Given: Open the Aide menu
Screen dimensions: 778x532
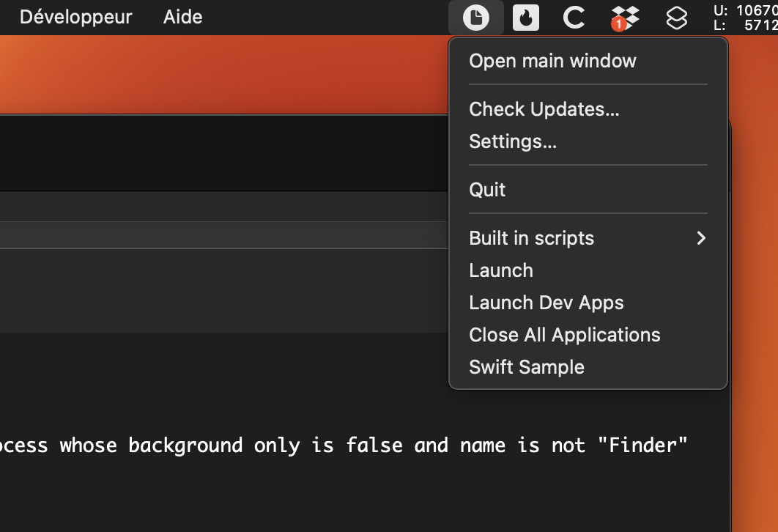Looking at the screenshot, I should coord(182,17).
